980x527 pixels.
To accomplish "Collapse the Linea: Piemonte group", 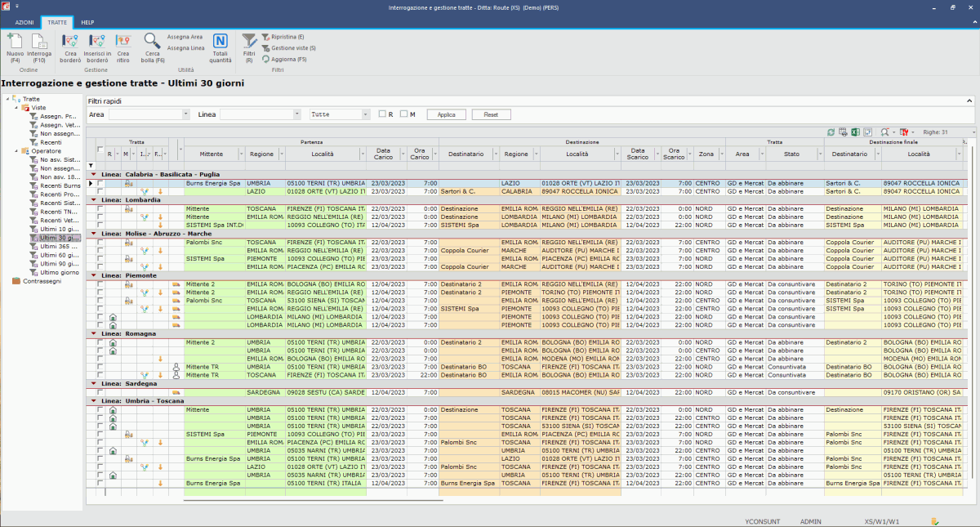I will point(93,275).
